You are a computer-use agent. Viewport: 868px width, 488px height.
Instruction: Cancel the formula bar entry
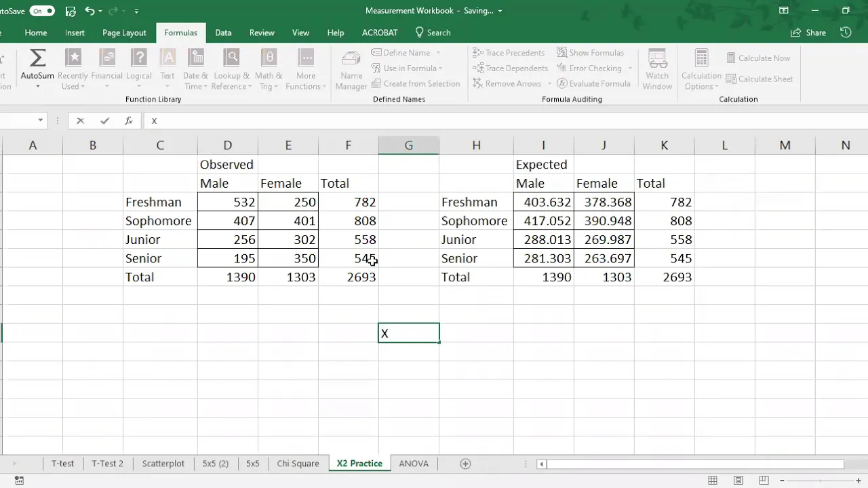click(80, 121)
